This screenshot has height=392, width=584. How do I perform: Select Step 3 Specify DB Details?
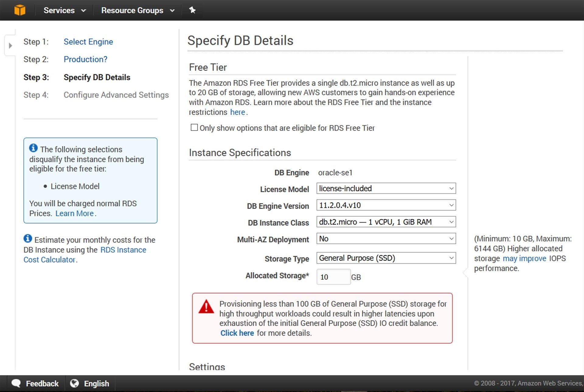[x=97, y=77]
